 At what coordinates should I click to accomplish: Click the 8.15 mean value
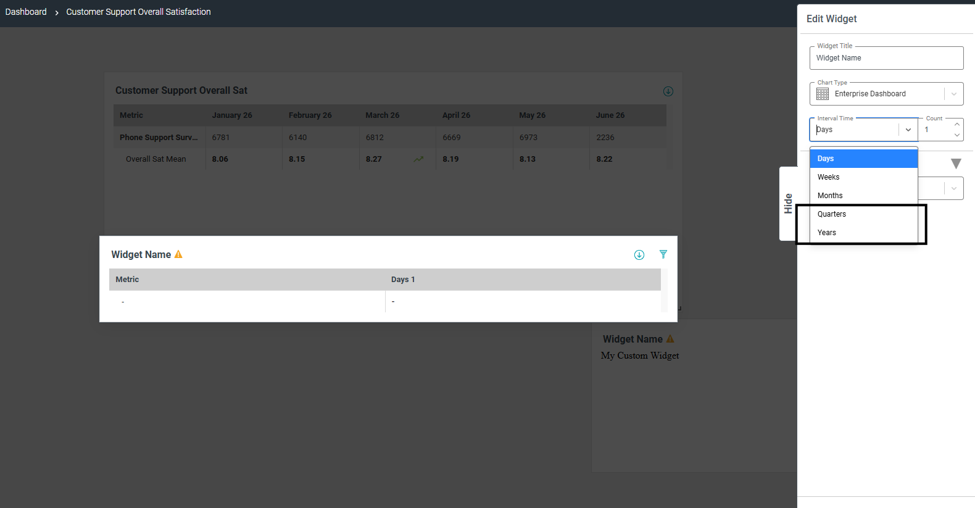tap(297, 159)
